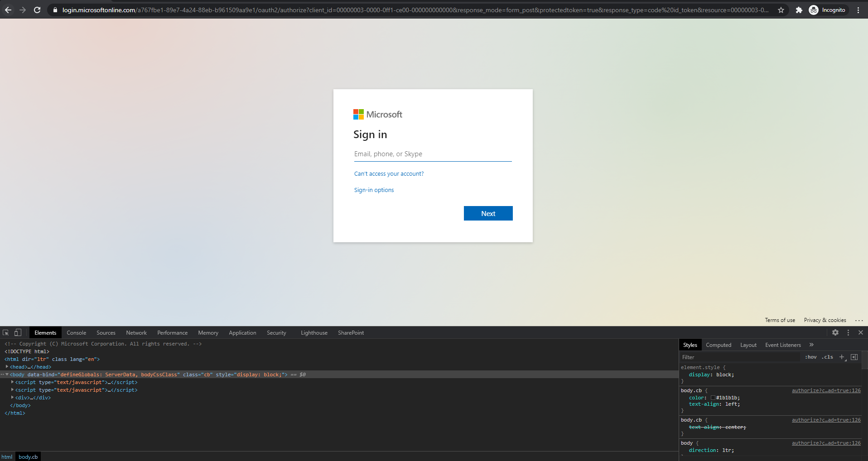The image size is (868, 461).
Task: Collapse the body element node
Action: [7, 375]
